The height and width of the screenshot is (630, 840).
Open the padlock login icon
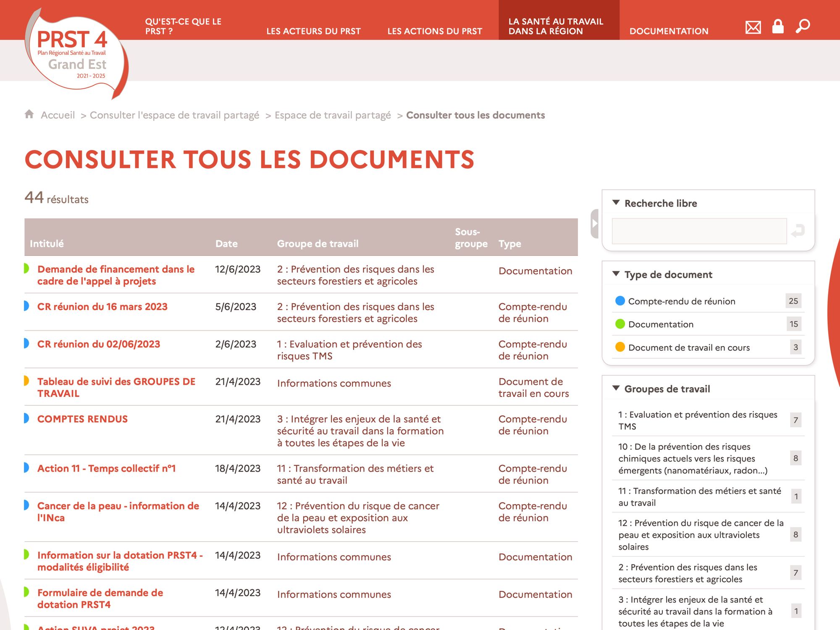pos(778,26)
